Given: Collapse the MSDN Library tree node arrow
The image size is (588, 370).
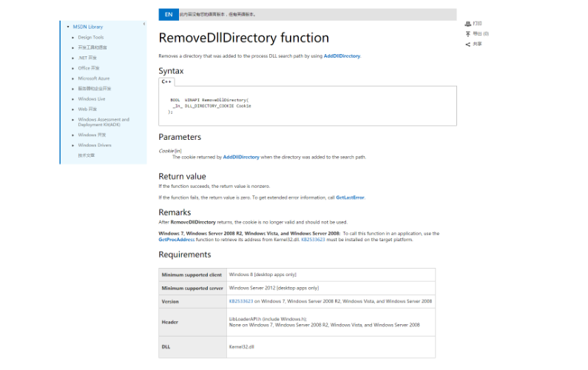Looking at the screenshot, I should click(x=67, y=27).
